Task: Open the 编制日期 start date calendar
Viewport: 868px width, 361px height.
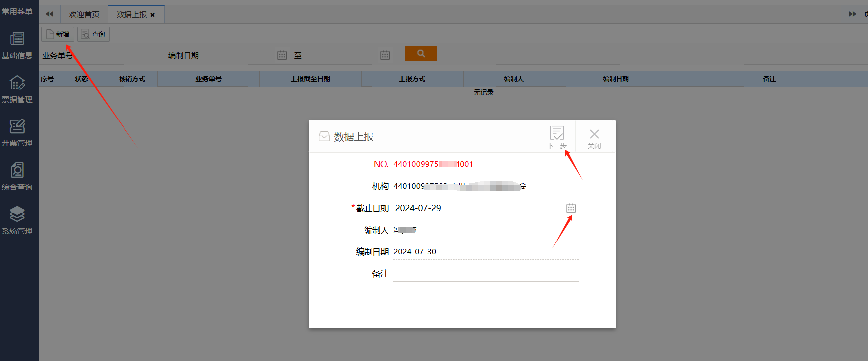Action: click(x=282, y=55)
